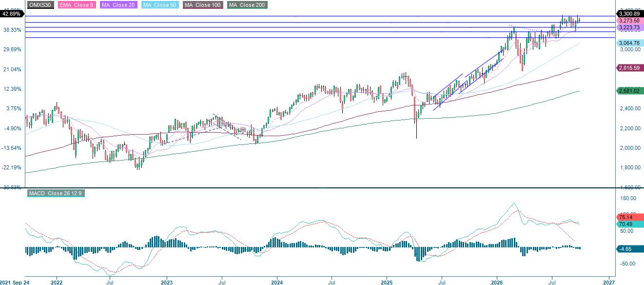This screenshot has height=285, width=644.
Task: Select the MACD Close 26 12 9 label
Action: [56, 194]
